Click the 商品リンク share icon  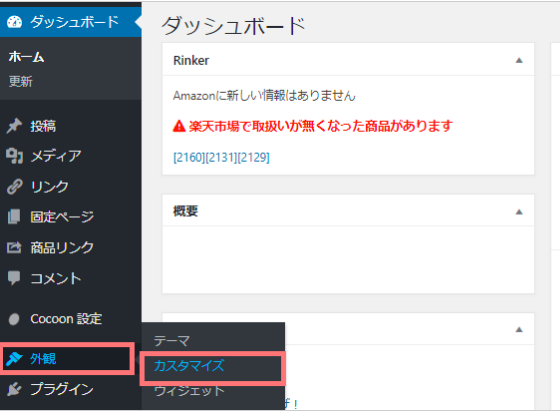[14, 247]
